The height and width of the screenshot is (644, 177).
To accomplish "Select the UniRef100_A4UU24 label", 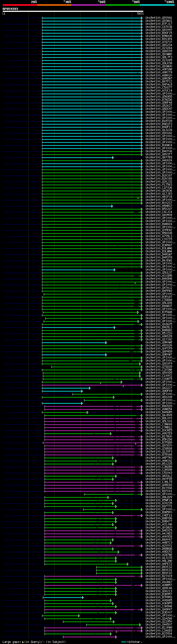I will [x=159, y=160].
